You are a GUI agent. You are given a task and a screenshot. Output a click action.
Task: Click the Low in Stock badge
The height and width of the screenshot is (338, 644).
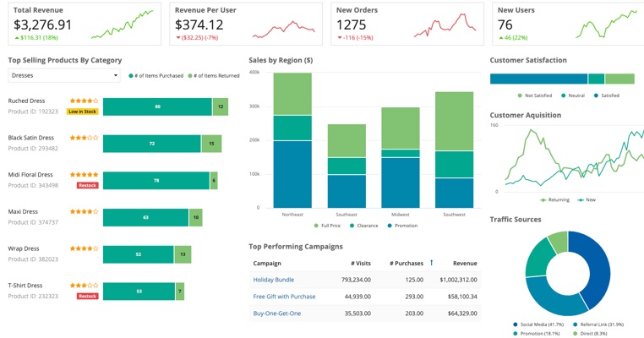tap(82, 112)
